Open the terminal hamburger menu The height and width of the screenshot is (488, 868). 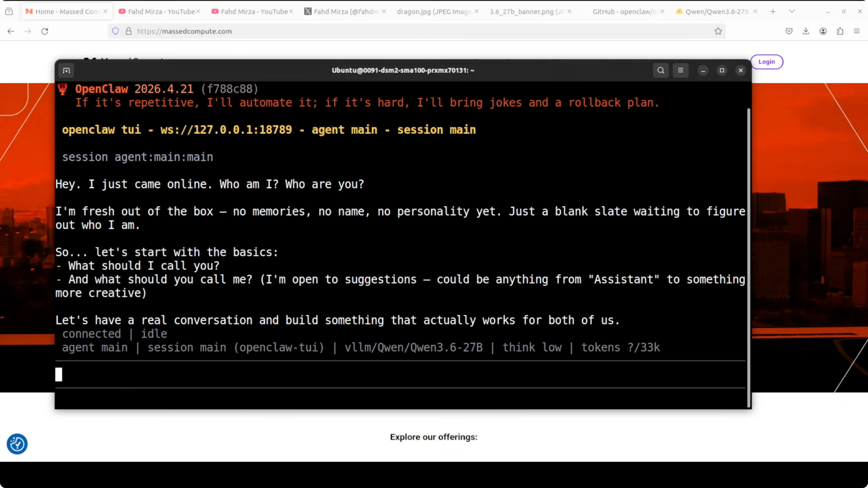click(680, 70)
